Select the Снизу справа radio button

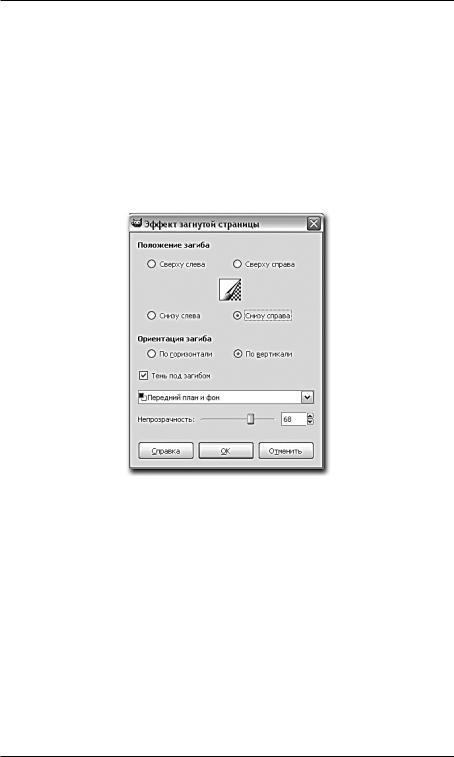coord(237,315)
